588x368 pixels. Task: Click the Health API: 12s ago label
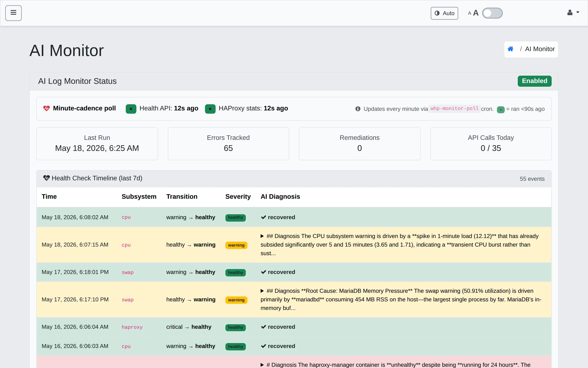click(x=169, y=108)
